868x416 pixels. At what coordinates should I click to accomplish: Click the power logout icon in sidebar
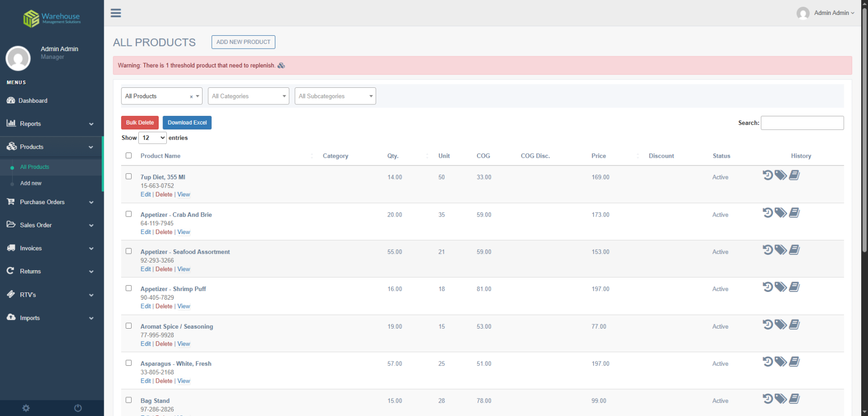click(78, 408)
